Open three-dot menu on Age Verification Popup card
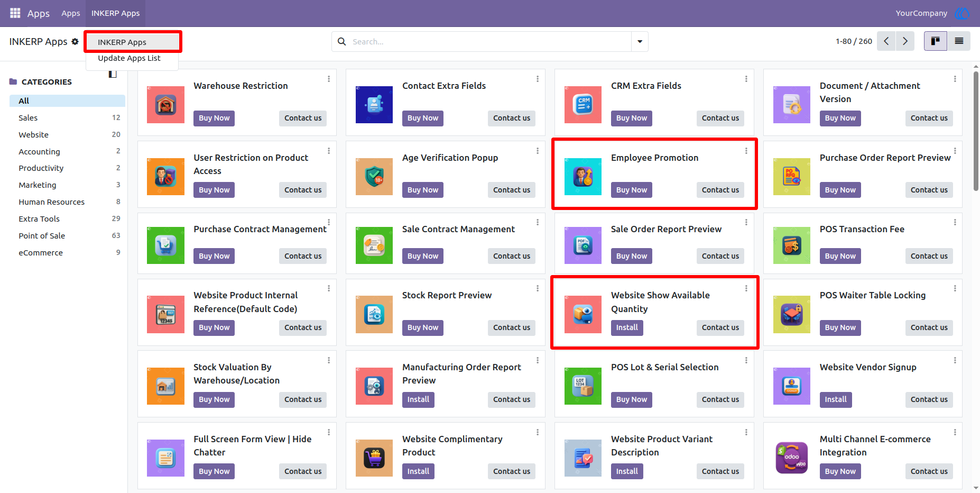 tap(538, 151)
